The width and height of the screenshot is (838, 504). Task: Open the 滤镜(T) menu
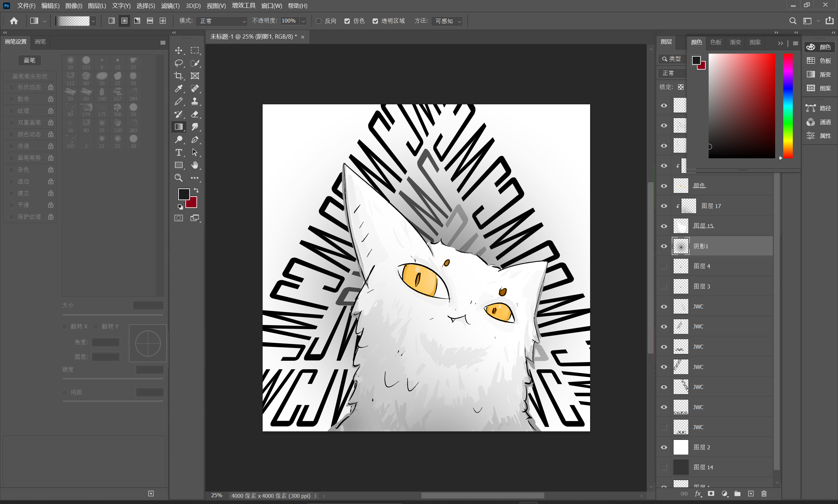[170, 6]
